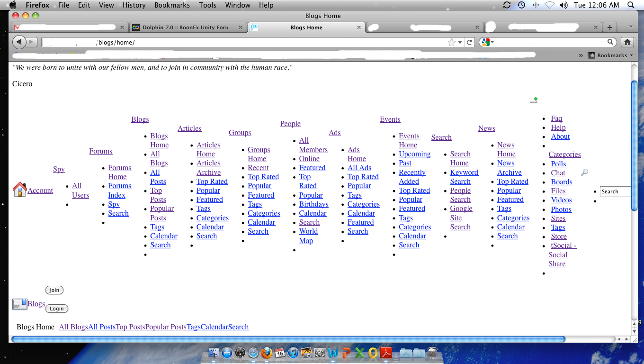Open a new tab with plus button
The width and height of the screenshot is (644, 364).
coord(610,27)
